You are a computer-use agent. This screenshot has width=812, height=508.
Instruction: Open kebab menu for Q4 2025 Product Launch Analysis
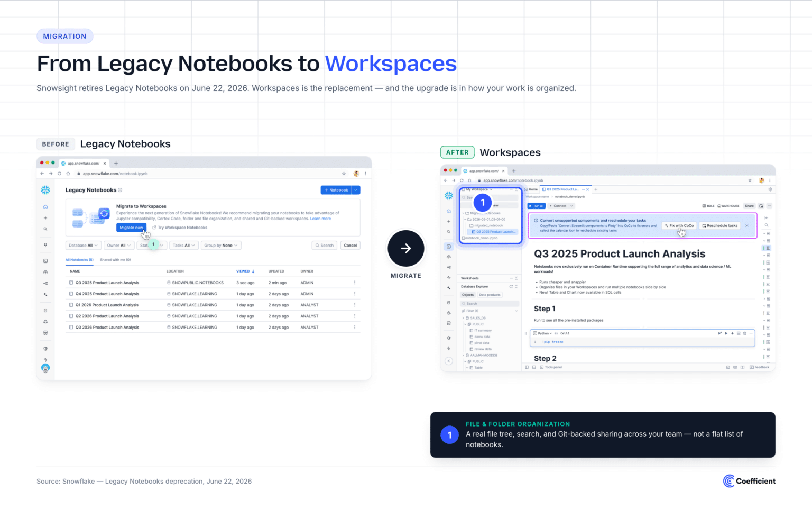tap(355, 294)
